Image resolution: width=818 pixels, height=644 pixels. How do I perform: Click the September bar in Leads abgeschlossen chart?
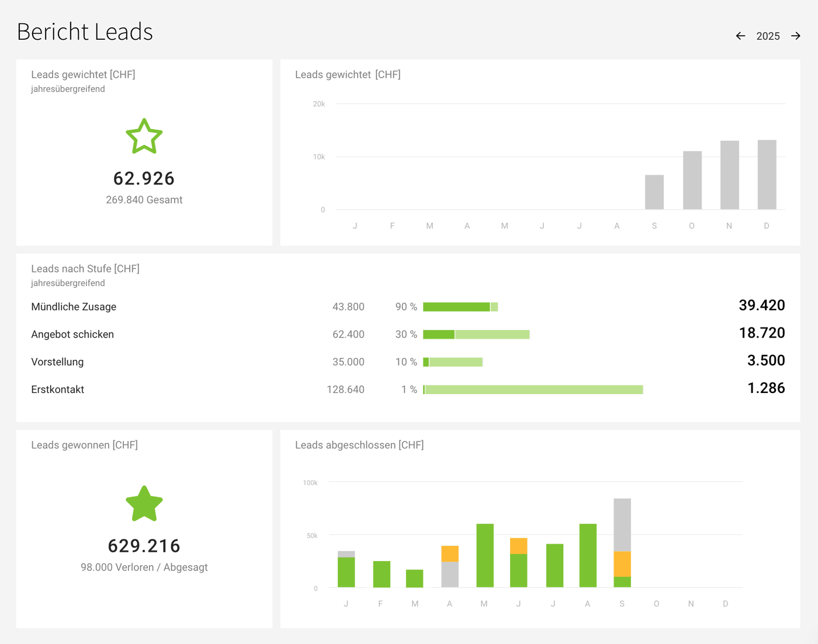[x=622, y=543]
